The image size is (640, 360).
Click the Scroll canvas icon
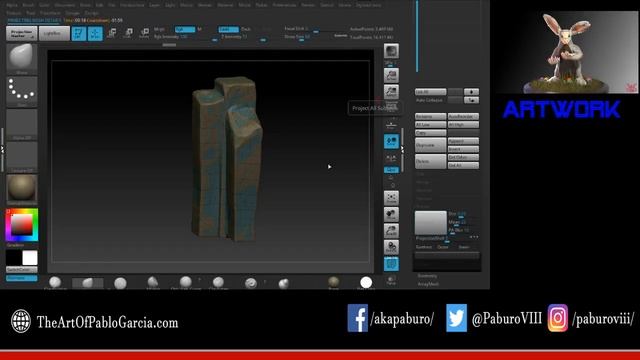[x=391, y=76]
